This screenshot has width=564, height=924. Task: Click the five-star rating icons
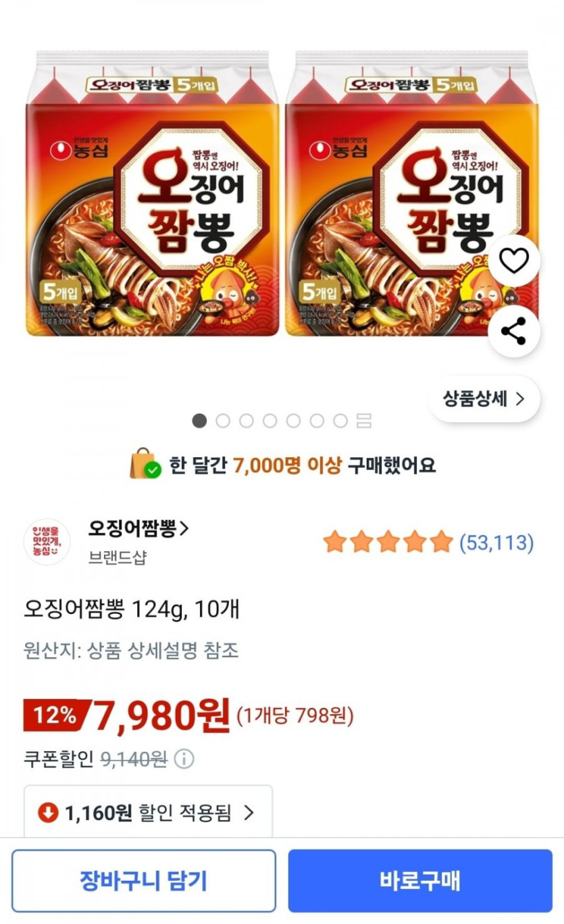(388, 542)
